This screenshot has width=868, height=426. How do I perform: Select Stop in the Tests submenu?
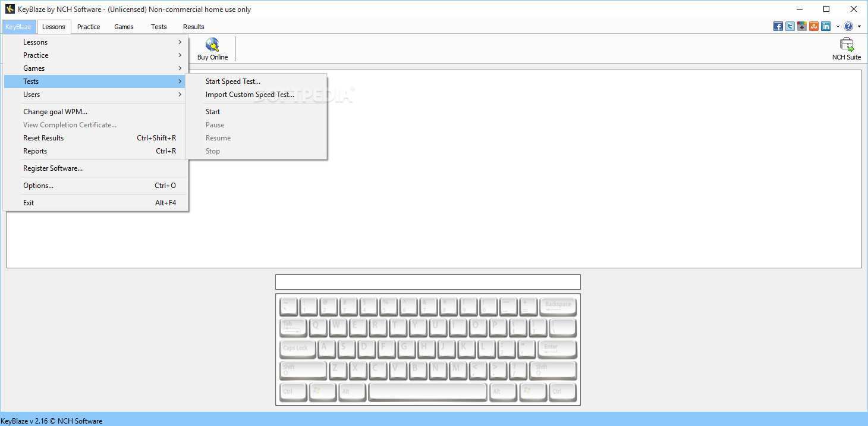point(256,151)
